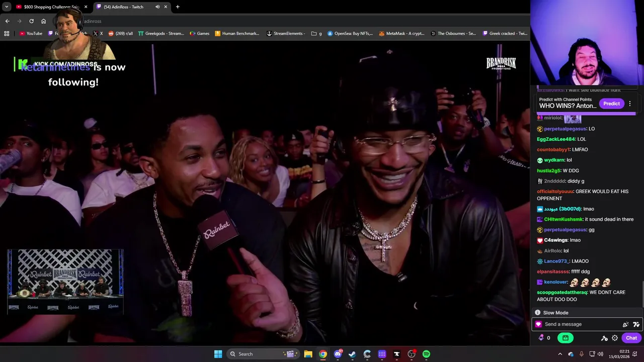Open the YouTube bookmark
Viewport: 644px width, 362px height.
(31, 34)
